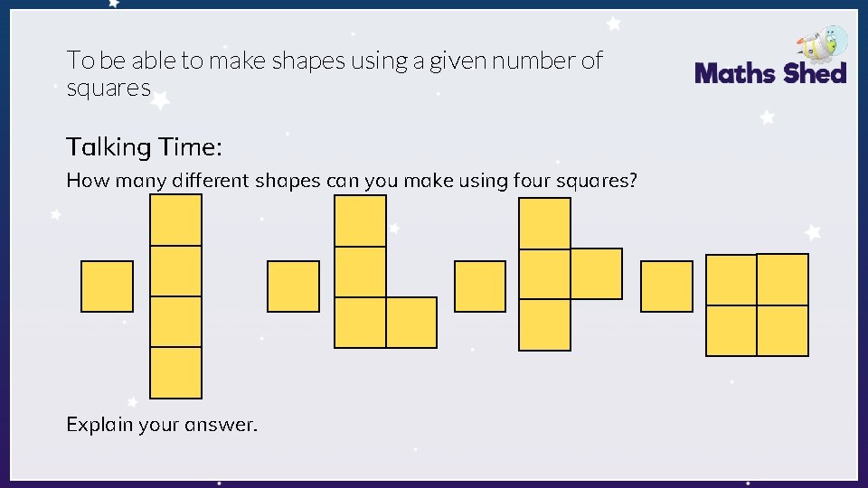The width and height of the screenshot is (868, 488).
Task: Click the L-shape's bottom-right foot square
Action: 411,323
